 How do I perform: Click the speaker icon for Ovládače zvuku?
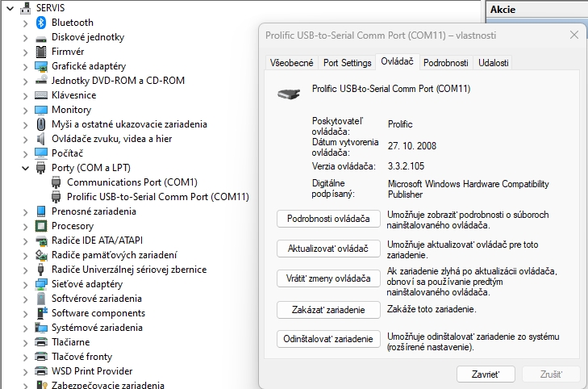point(41,139)
